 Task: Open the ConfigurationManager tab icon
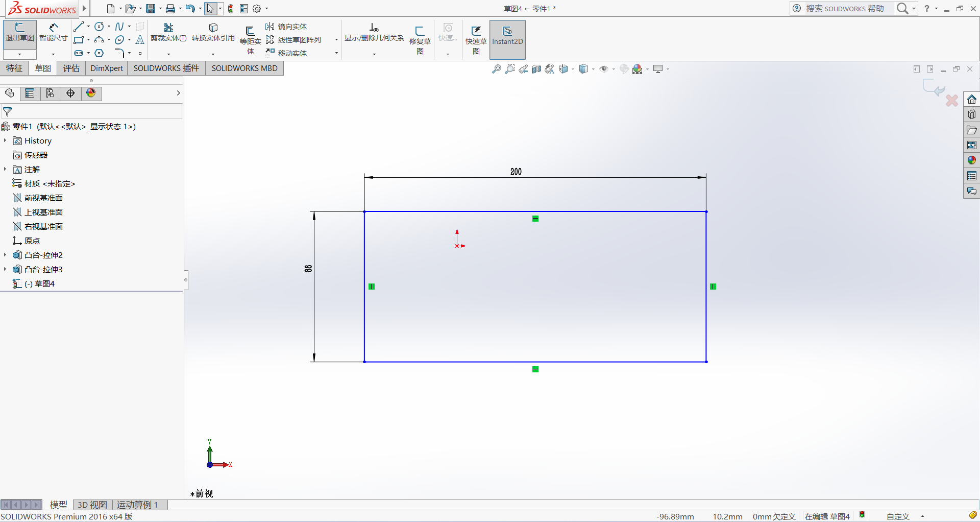coord(50,93)
